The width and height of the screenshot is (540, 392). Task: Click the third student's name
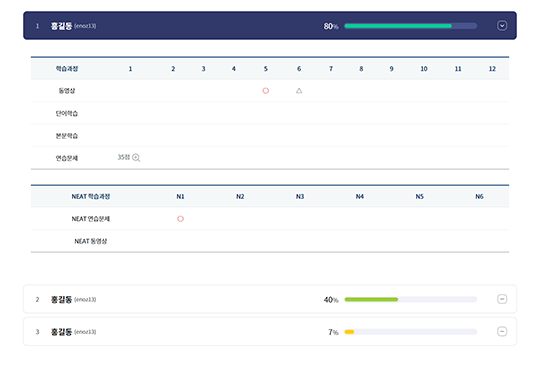click(x=61, y=332)
